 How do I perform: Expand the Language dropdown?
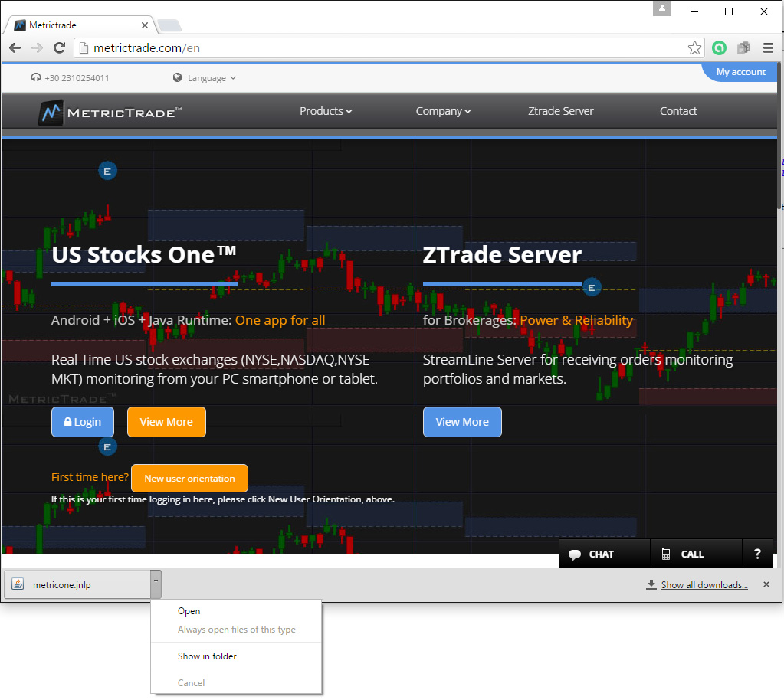(x=212, y=78)
